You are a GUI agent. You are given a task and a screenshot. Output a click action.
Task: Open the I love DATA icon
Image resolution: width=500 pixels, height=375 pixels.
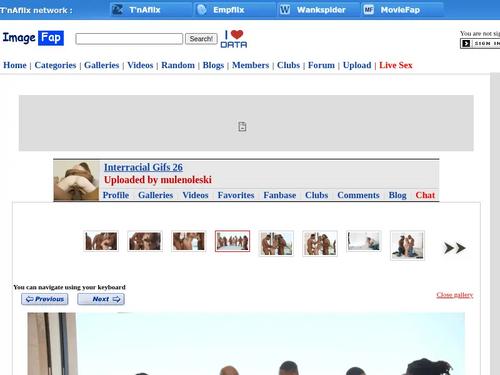click(x=234, y=39)
